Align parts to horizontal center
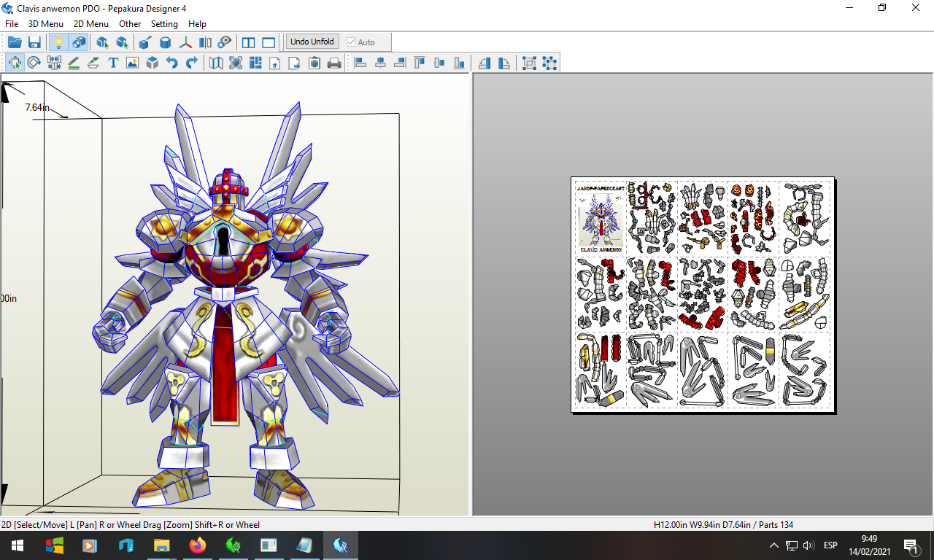Viewport: 934px width, 560px height. pyautogui.click(x=380, y=63)
